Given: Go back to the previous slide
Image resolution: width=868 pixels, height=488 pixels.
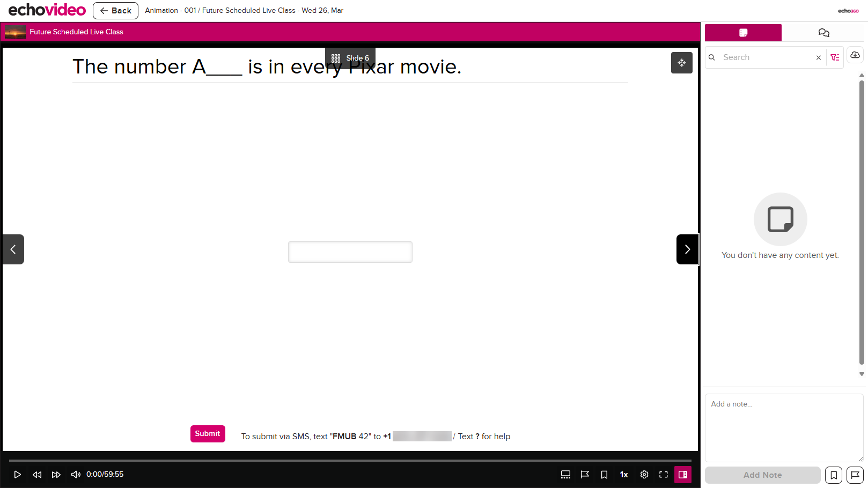Looking at the screenshot, I should click(13, 249).
